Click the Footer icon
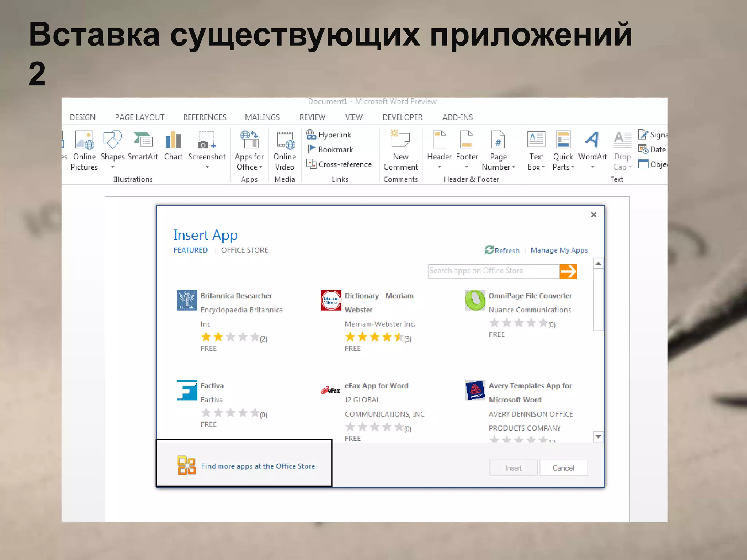Image resolution: width=747 pixels, height=560 pixels. [467, 140]
